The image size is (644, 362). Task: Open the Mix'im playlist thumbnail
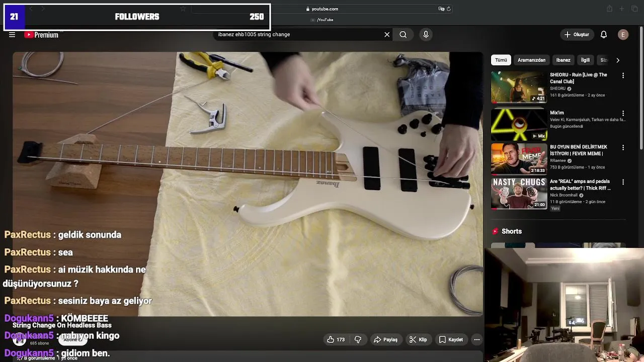click(x=519, y=124)
